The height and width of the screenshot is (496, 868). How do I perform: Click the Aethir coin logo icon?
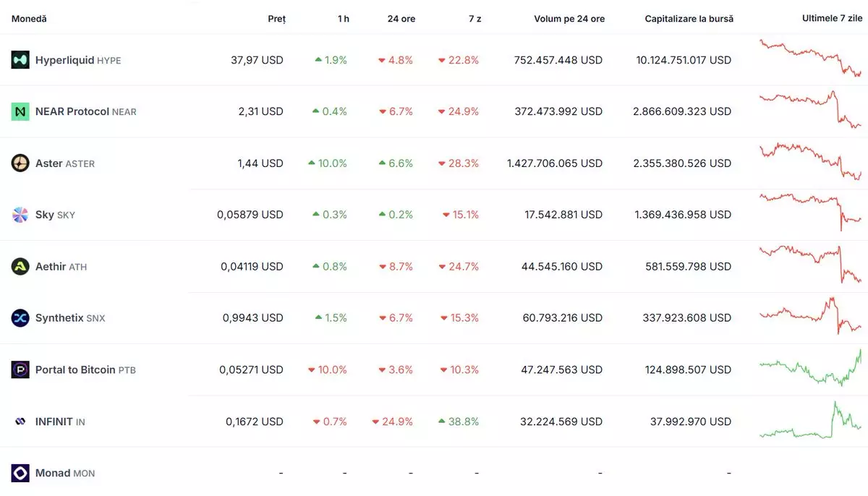coord(20,267)
